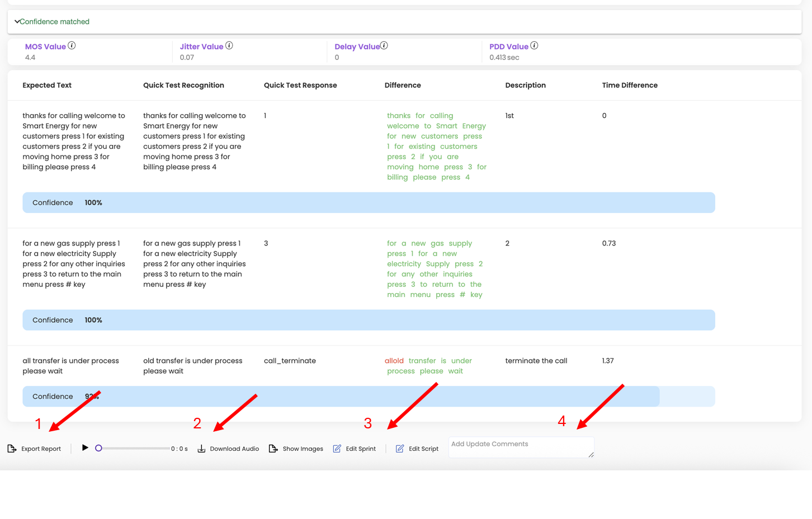
Task: Click the info icon beside Jitter Value
Action: [x=229, y=46]
